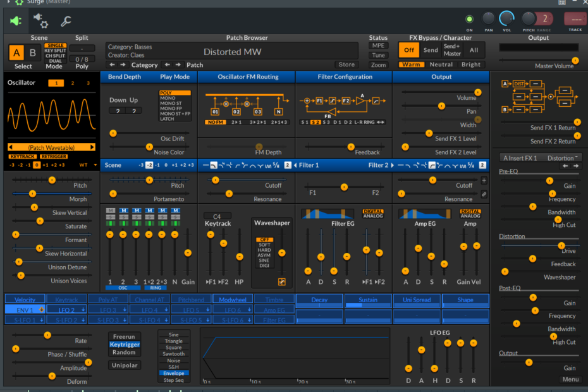Open S-LFO 1 arrow dropdown
This screenshot has width=588, height=392.
pyautogui.click(x=42, y=320)
